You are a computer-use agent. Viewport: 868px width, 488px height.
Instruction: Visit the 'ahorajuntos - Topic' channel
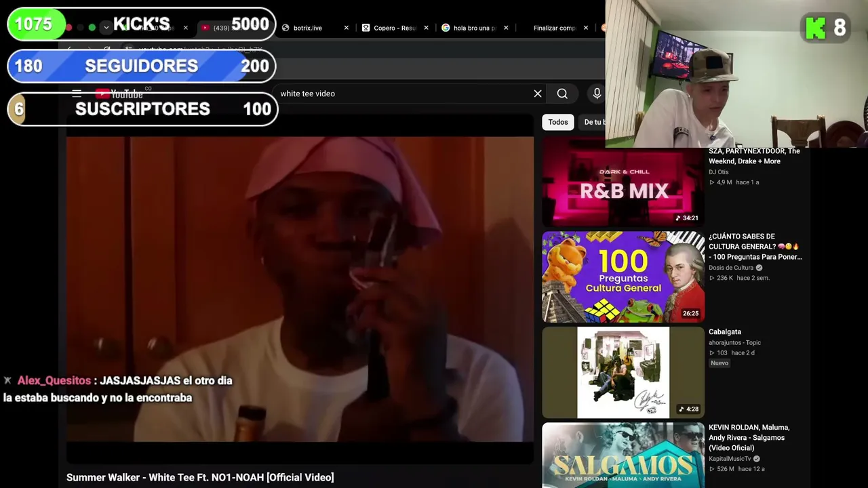(x=734, y=343)
